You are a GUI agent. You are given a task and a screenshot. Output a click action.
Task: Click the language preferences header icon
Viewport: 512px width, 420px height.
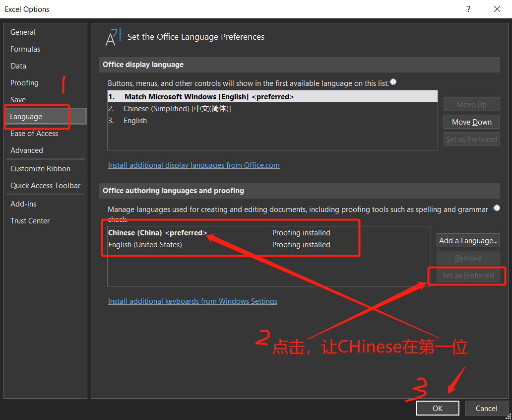coord(114,37)
